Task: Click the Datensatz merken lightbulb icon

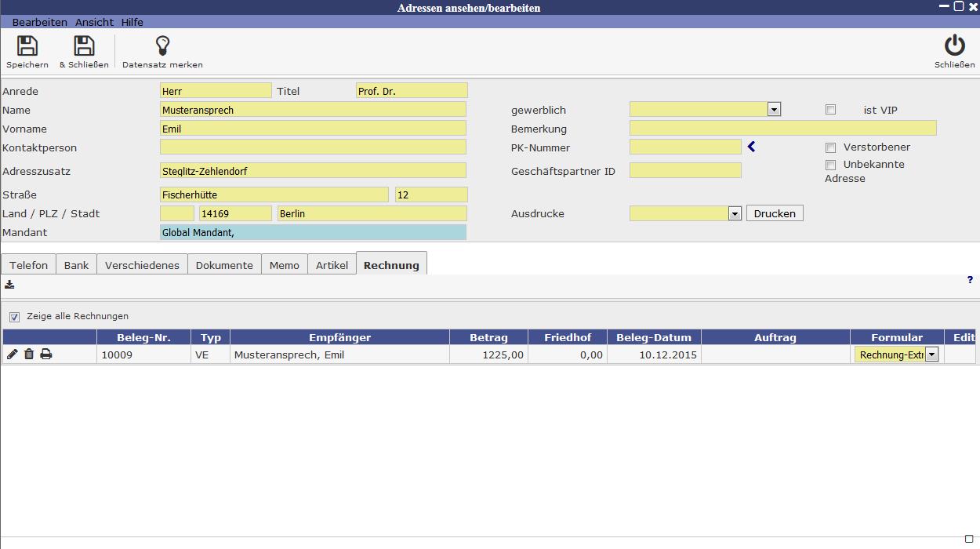Action: click(x=162, y=46)
